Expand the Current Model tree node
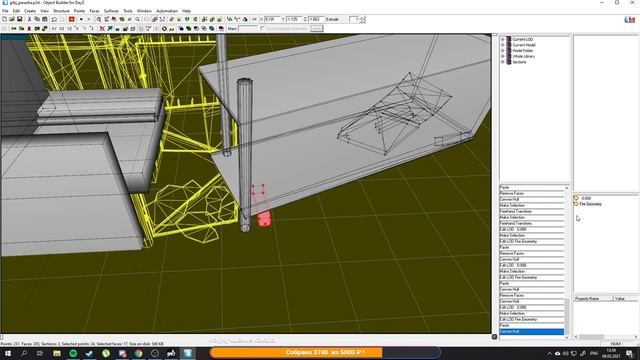The height and width of the screenshot is (360, 640). click(503, 45)
